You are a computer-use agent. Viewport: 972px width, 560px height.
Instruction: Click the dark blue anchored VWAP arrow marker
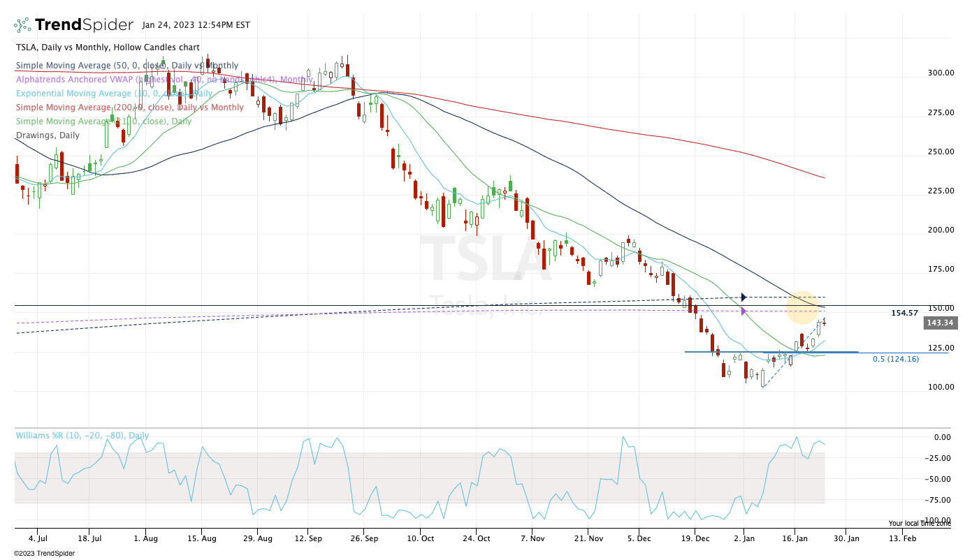coord(743,297)
